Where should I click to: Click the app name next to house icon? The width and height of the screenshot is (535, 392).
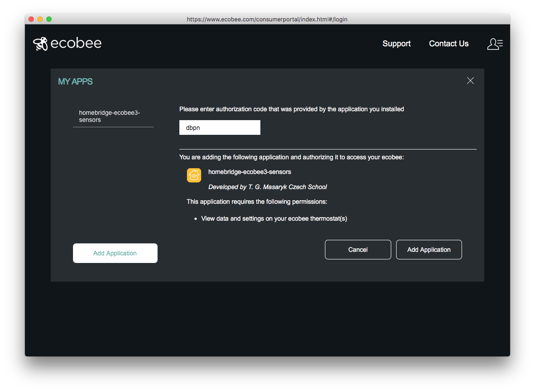(x=250, y=172)
